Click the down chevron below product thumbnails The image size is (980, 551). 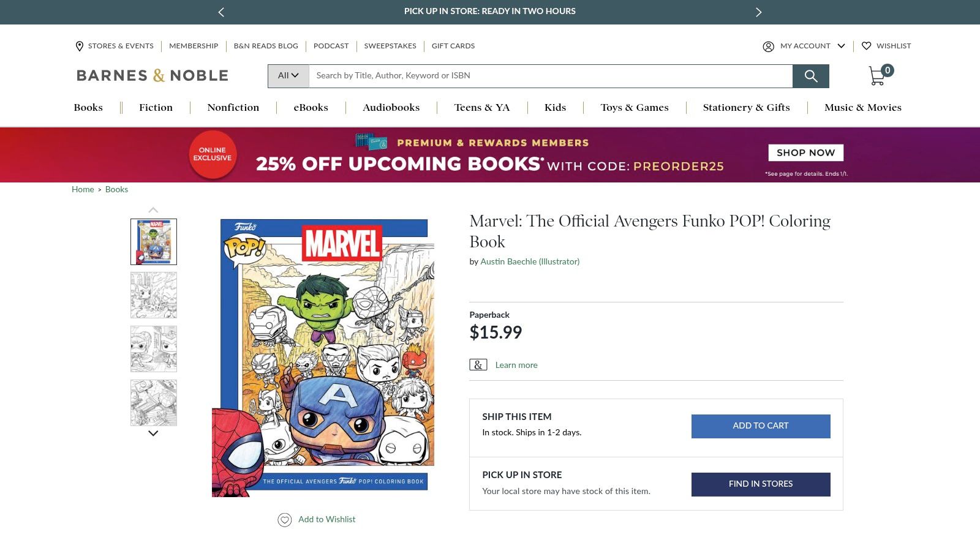153,433
